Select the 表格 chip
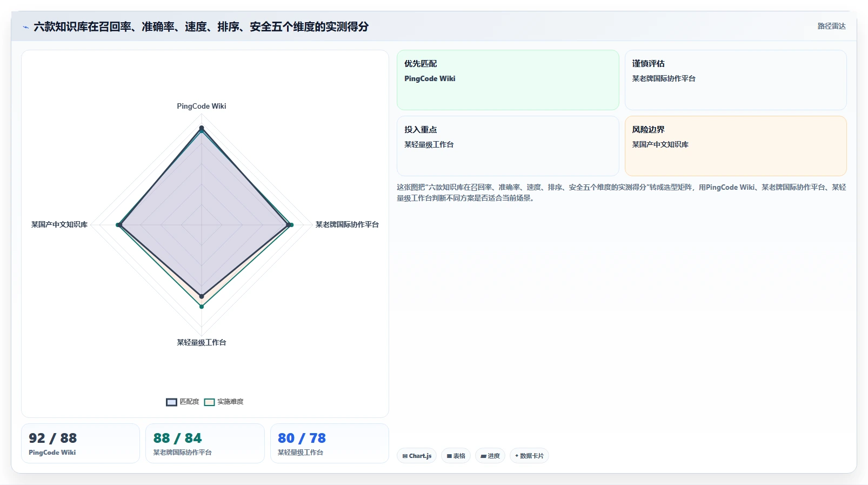868x485 pixels. pyautogui.click(x=456, y=456)
